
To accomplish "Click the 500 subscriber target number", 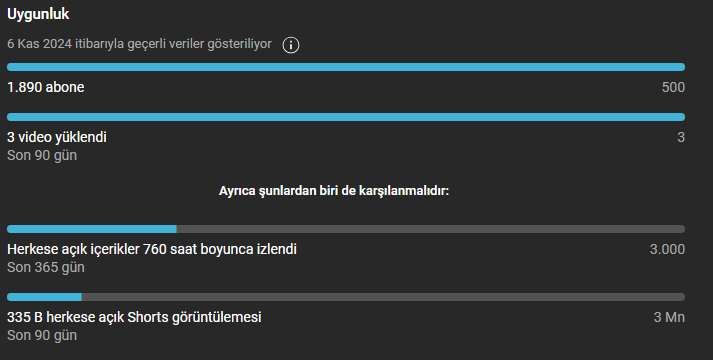I will [673, 87].
